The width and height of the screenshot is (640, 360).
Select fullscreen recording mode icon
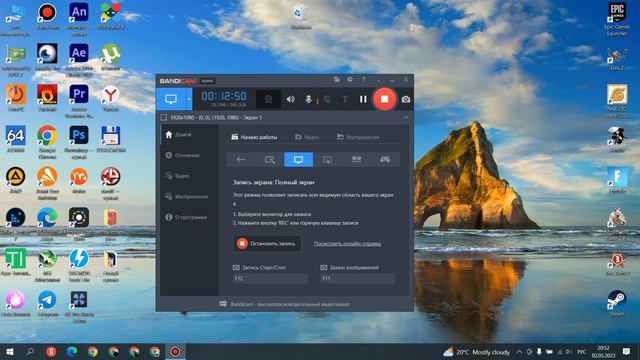pyautogui.click(x=298, y=160)
